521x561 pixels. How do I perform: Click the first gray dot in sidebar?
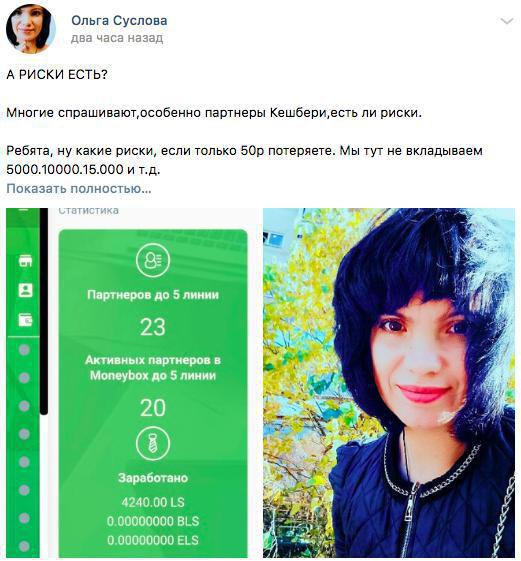coord(24,350)
